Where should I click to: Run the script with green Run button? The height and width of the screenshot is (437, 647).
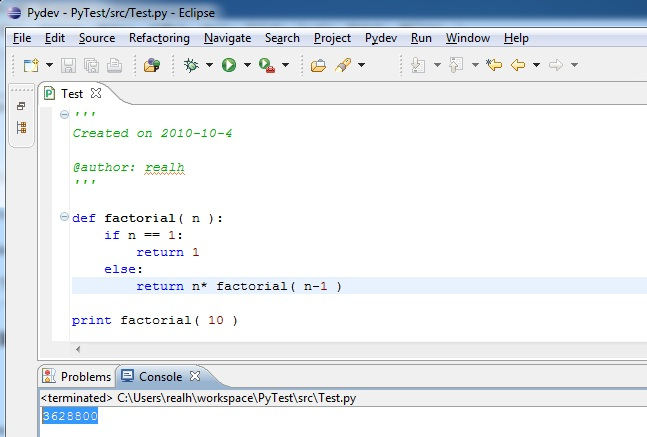(x=229, y=65)
